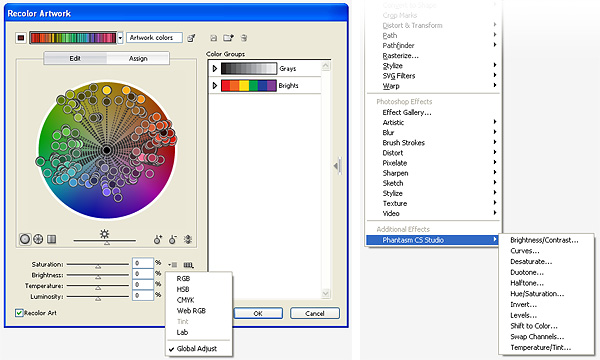This screenshot has height=360, width=600.
Task: Expand the Brights color group
Action: tap(215, 85)
